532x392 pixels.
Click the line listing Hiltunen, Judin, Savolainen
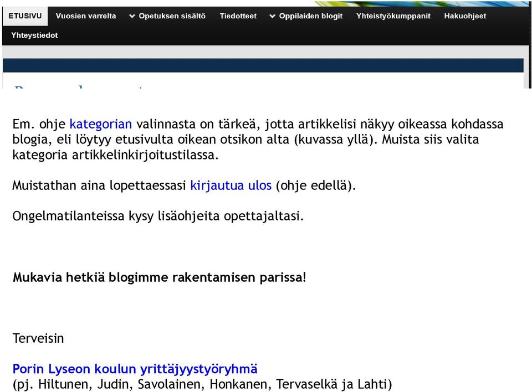tap(202, 385)
